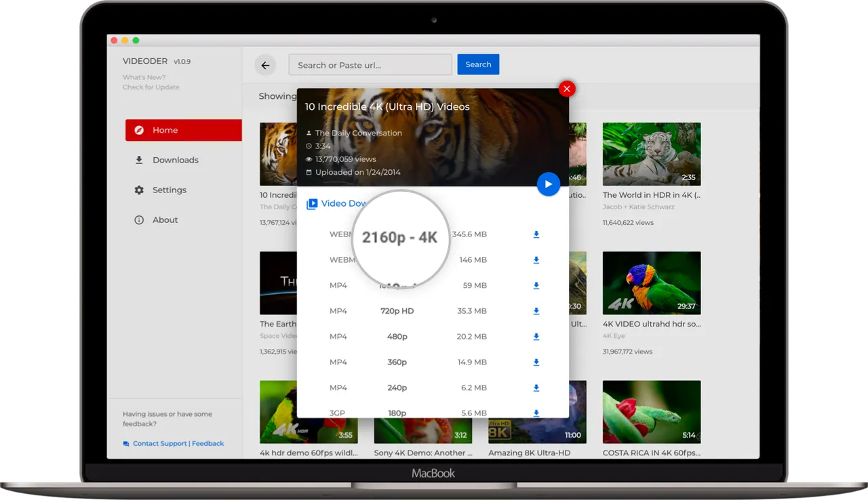The width and height of the screenshot is (868, 500).
Task: Click the Settings gear icon in sidebar
Action: pos(139,190)
